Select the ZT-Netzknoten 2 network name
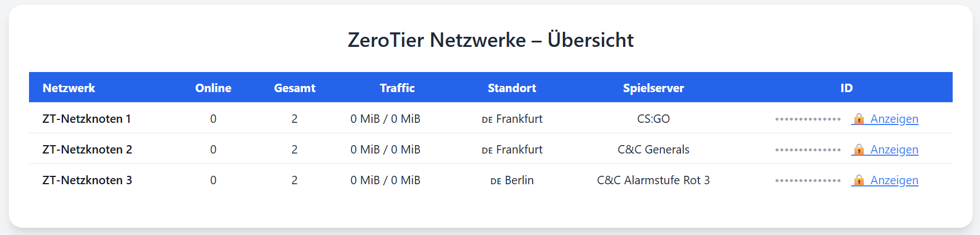 coord(87,149)
